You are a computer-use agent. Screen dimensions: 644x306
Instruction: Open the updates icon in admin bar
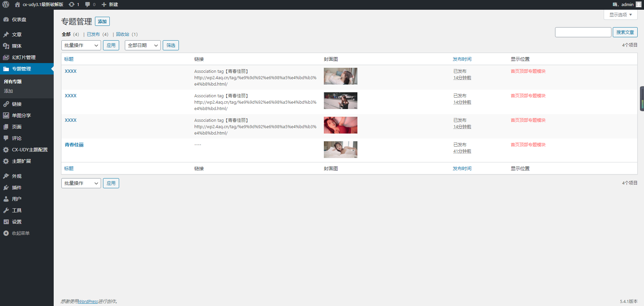71,4
